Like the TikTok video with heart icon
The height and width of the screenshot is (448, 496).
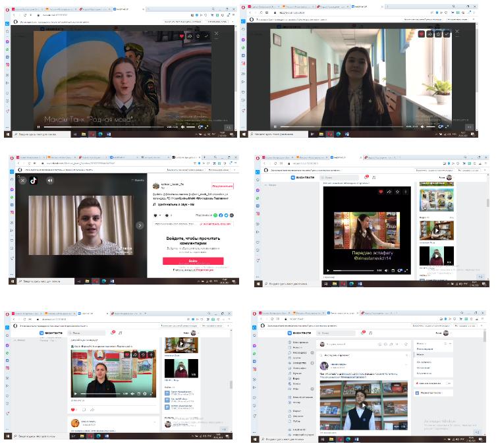tap(155, 215)
